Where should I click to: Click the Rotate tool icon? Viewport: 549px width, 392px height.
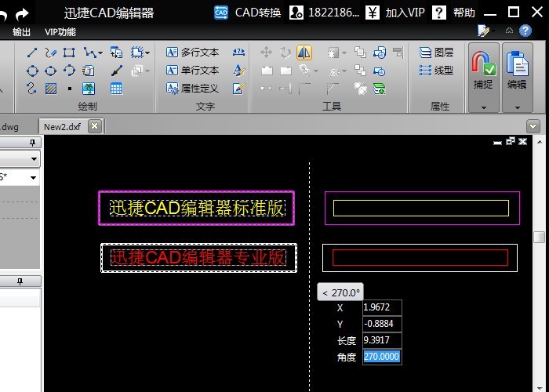coord(285,53)
